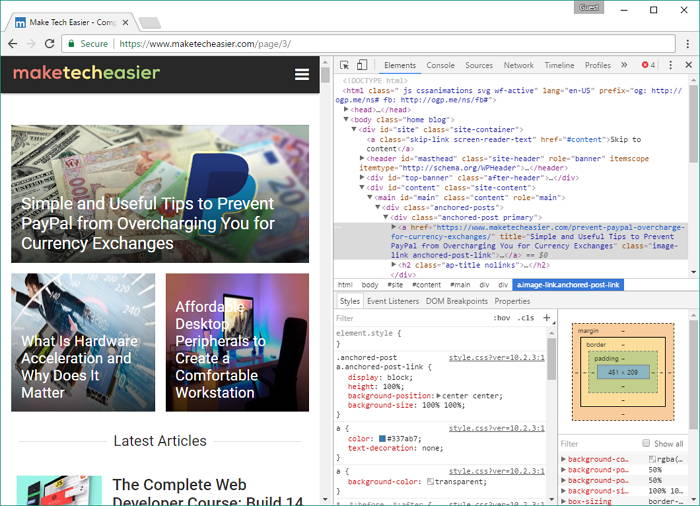Screen dimensions: 700x506
Task: Click the maketecheasier site logo
Action: 86,72
